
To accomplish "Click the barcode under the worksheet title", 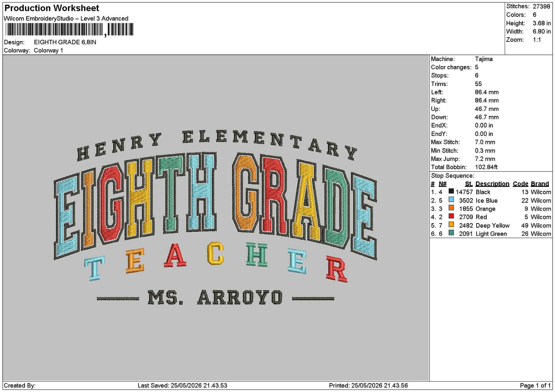I will [x=70, y=30].
